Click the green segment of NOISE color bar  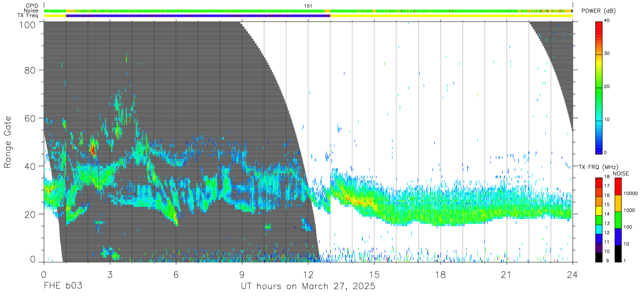click(618, 220)
